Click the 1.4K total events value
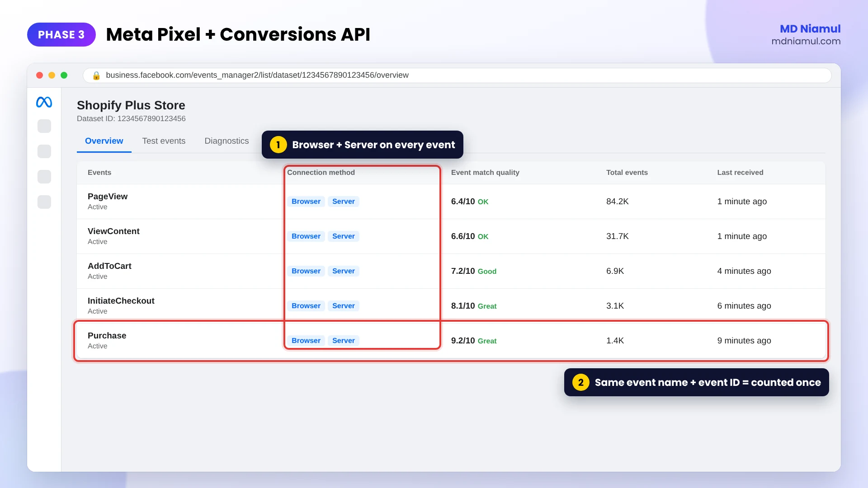Viewport: 868px width, 488px height. pos(615,341)
